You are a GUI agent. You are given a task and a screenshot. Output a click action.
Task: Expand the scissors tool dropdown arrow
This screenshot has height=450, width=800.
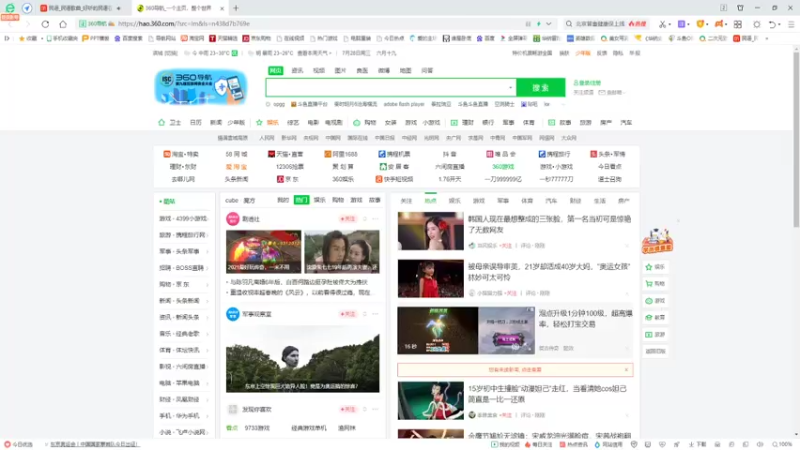669,24
